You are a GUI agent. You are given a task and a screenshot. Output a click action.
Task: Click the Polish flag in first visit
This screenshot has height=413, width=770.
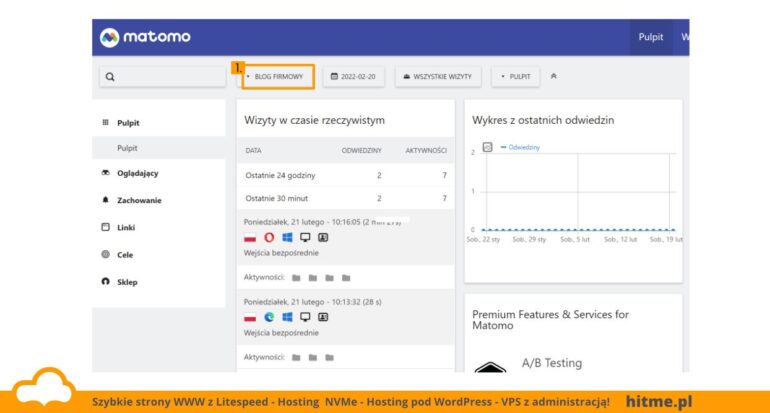tap(250, 238)
